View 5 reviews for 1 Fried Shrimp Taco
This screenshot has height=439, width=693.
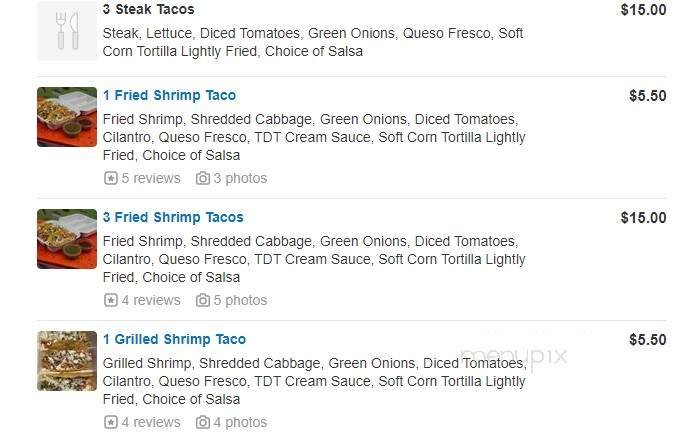(x=151, y=178)
